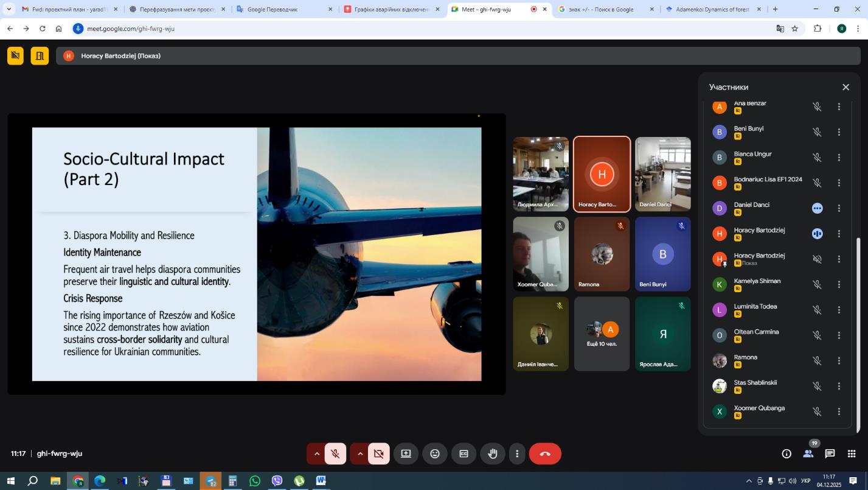Open Word from the Windows taskbar
Image resolution: width=868 pixels, height=490 pixels.
pyautogui.click(x=321, y=481)
